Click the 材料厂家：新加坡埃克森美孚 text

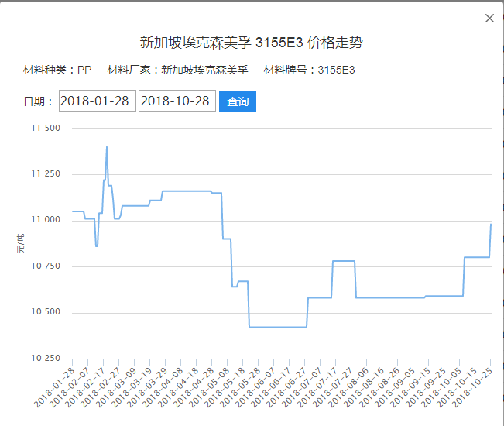coord(177,70)
